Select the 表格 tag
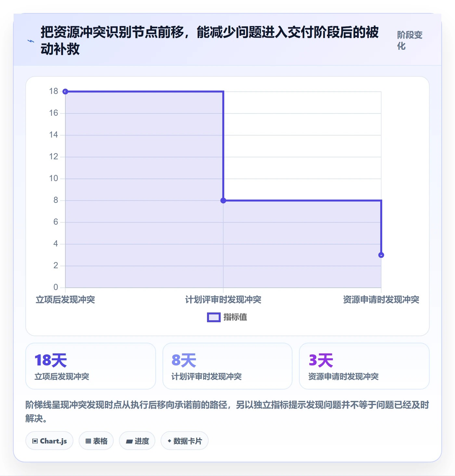This screenshot has width=455, height=476. pos(96,441)
